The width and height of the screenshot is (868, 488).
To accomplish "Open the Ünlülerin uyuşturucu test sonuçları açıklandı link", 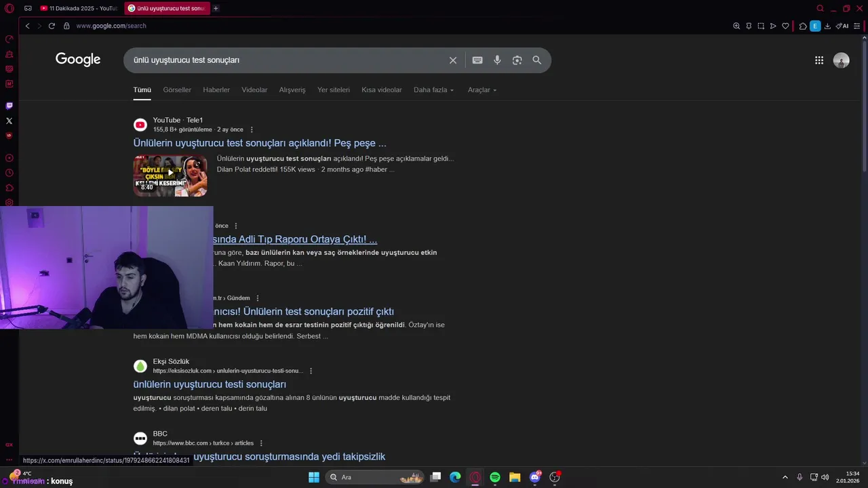I will (260, 143).
